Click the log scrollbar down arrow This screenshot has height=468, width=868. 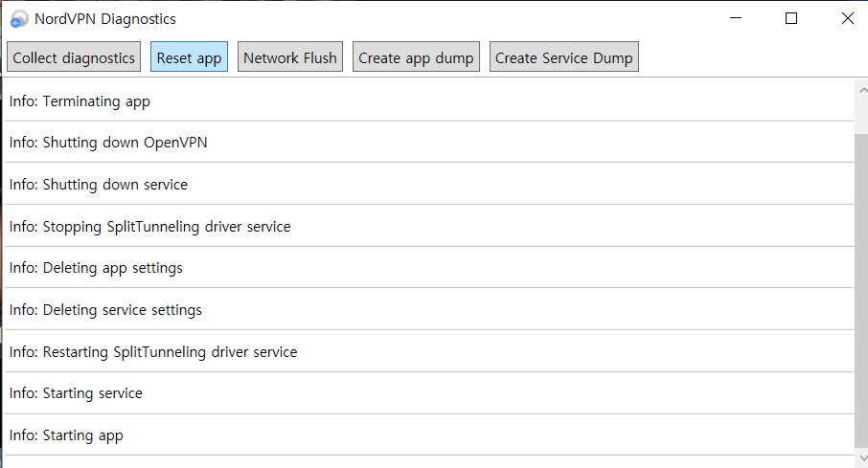coord(862,458)
